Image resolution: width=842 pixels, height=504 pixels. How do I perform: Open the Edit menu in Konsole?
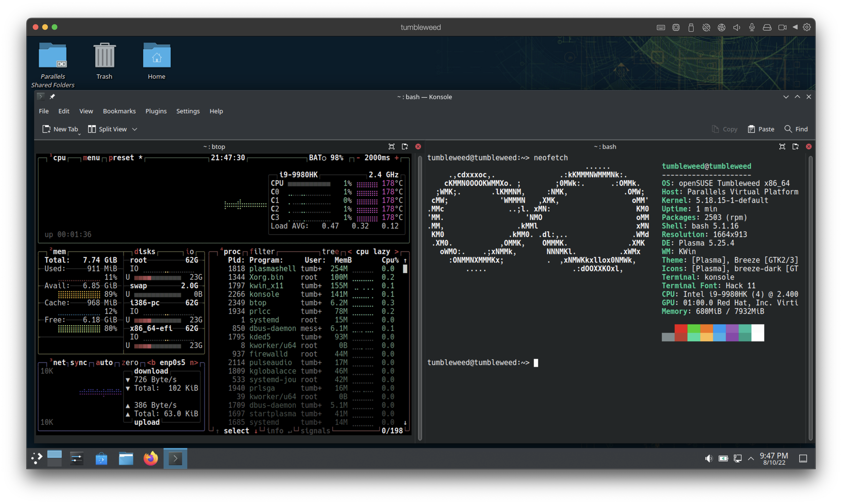point(64,111)
